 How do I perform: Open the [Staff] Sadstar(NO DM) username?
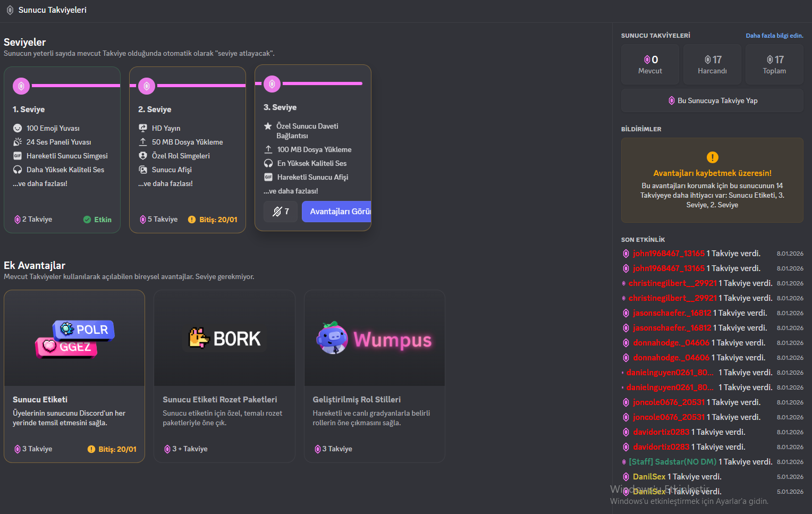point(672,462)
